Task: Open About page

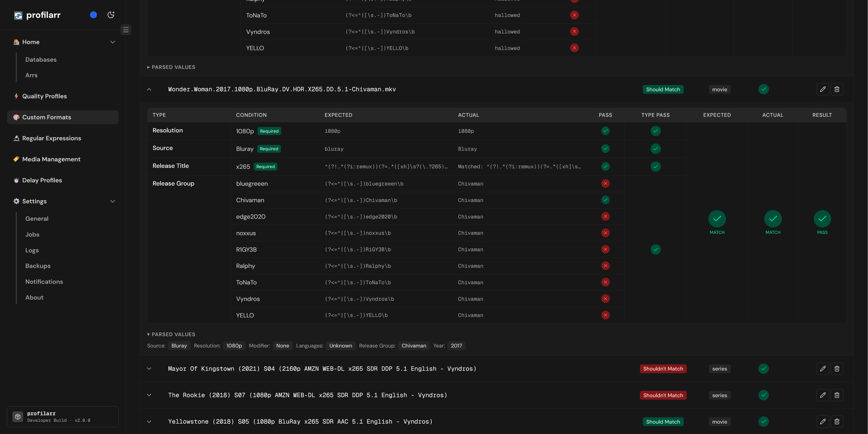Action: (34, 298)
